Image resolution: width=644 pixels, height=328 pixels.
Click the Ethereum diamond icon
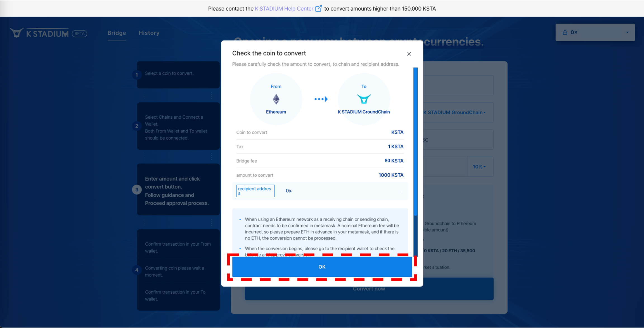pos(276,99)
